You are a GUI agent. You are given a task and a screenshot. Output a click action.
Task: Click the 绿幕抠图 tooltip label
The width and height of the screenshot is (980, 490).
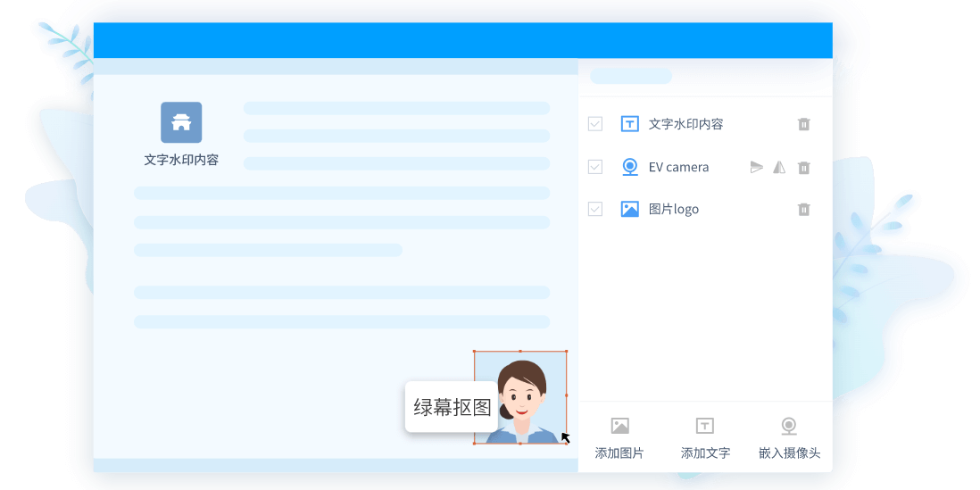[453, 407]
